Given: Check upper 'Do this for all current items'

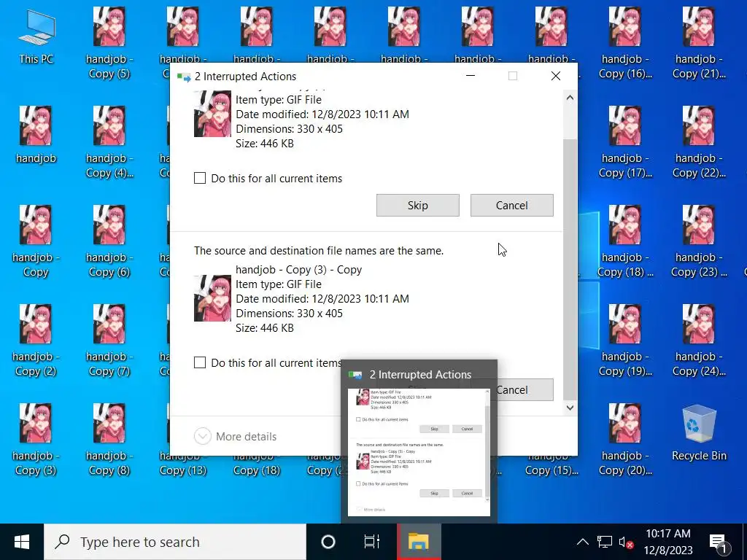Looking at the screenshot, I should pos(268,178).
